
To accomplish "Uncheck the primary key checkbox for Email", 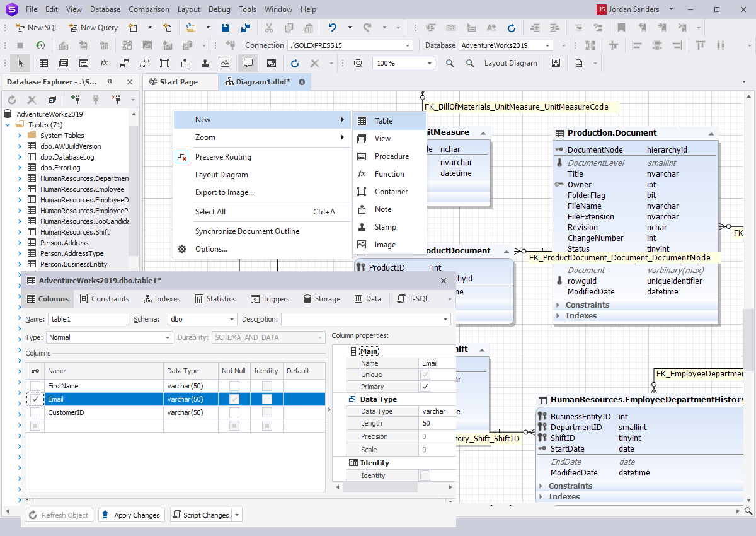I will click(x=35, y=399).
